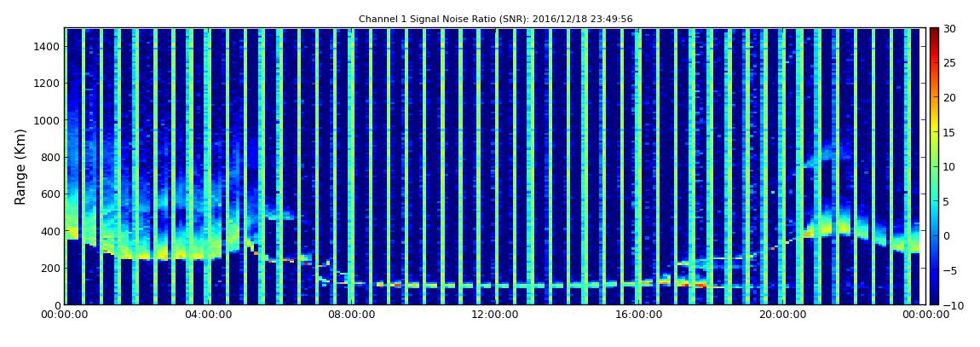
Task: Click the 1400 tick label on range axis
Action: pyautogui.click(x=48, y=46)
